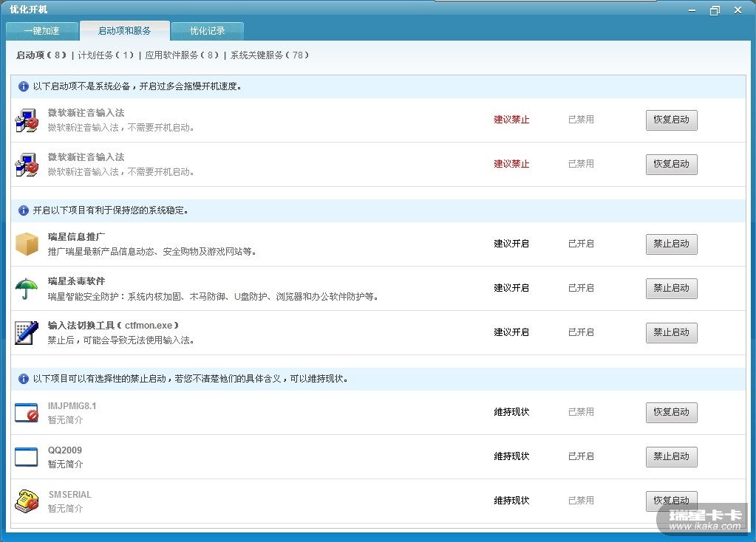Restore down the 优化开机 window
The width and height of the screenshot is (756, 542).
tap(715, 10)
